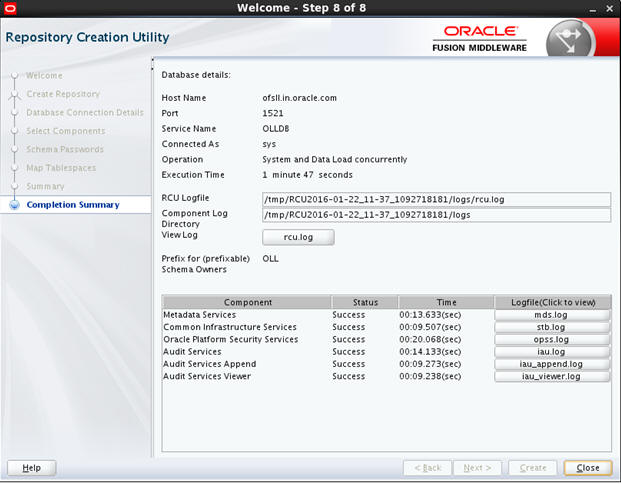Minimize the Repository Creation Utility window
The height and width of the screenshot is (484, 621).
click(x=593, y=9)
